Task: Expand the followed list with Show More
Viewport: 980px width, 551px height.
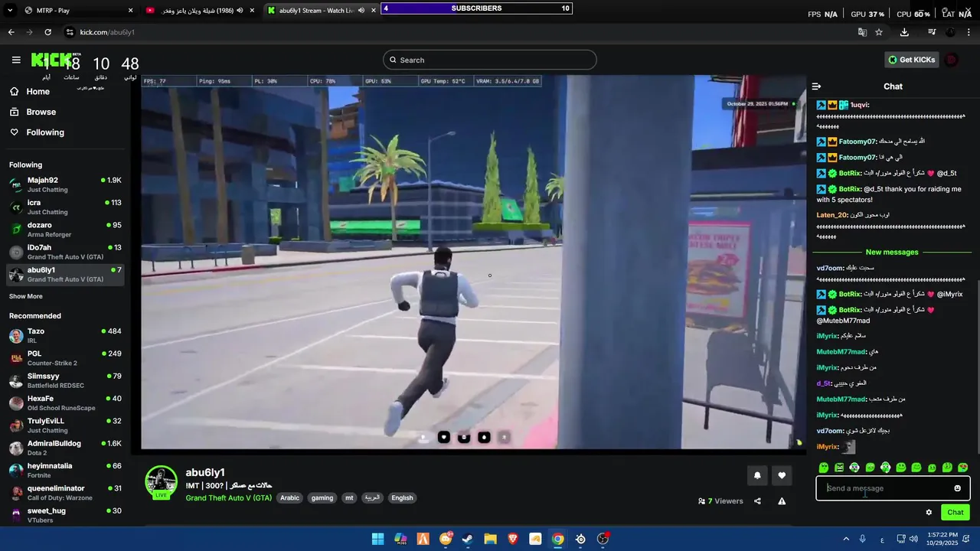Action: 26,296
